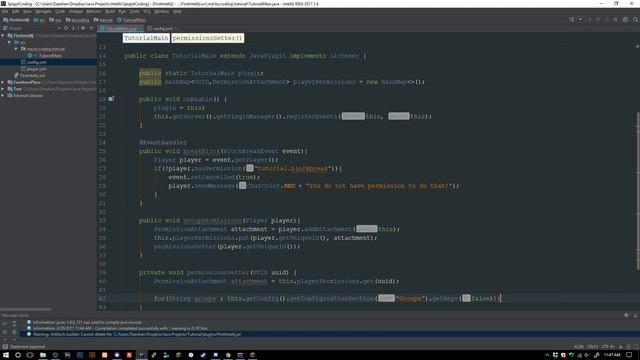The height and width of the screenshot is (360, 640).
Task: Click the CRLF line separator in status bar
Action: 592,347
